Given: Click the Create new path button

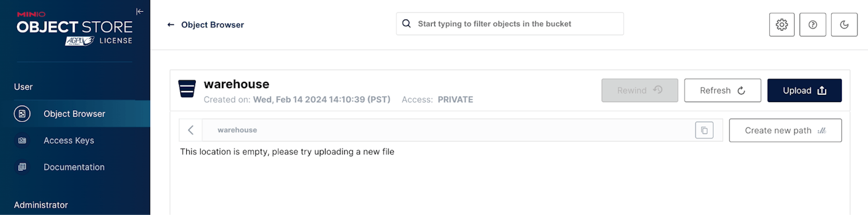Looking at the screenshot, I should tap(785, 131).
